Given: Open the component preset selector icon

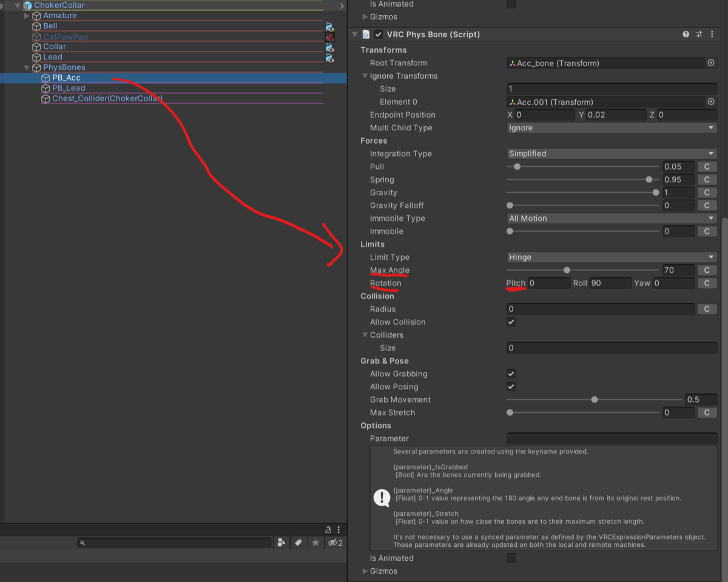Looking at the screenshot, I should point(699,35).
